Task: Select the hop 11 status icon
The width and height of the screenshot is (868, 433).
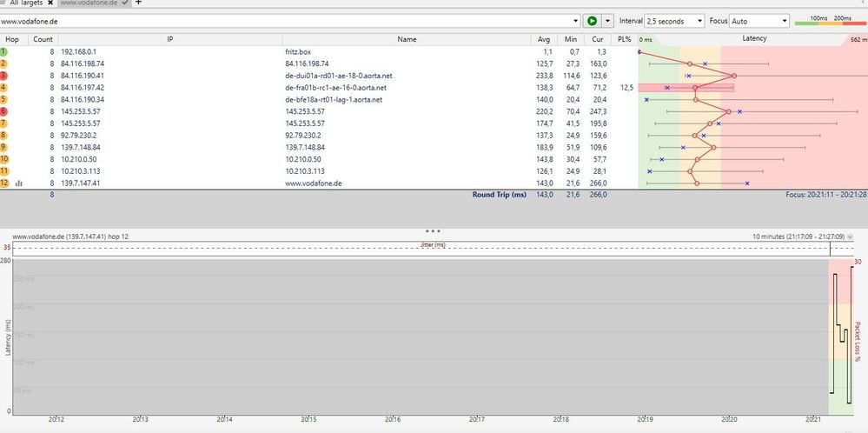Action: click(x=4, y=171)
